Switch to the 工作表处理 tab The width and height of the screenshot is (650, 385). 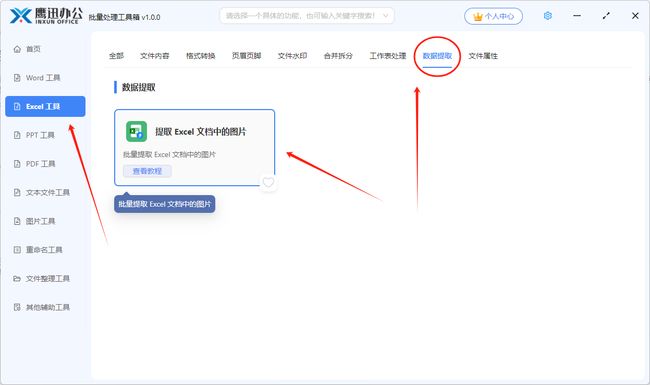388,56
